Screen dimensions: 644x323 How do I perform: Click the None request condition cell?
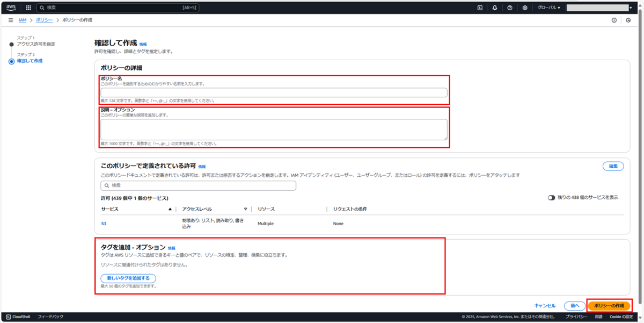(338, 224)
